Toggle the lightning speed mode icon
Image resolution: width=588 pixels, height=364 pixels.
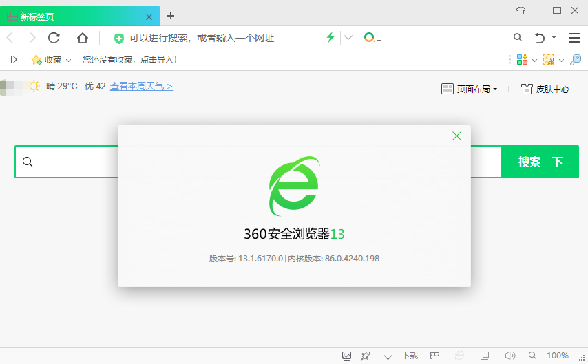(330, 37)
